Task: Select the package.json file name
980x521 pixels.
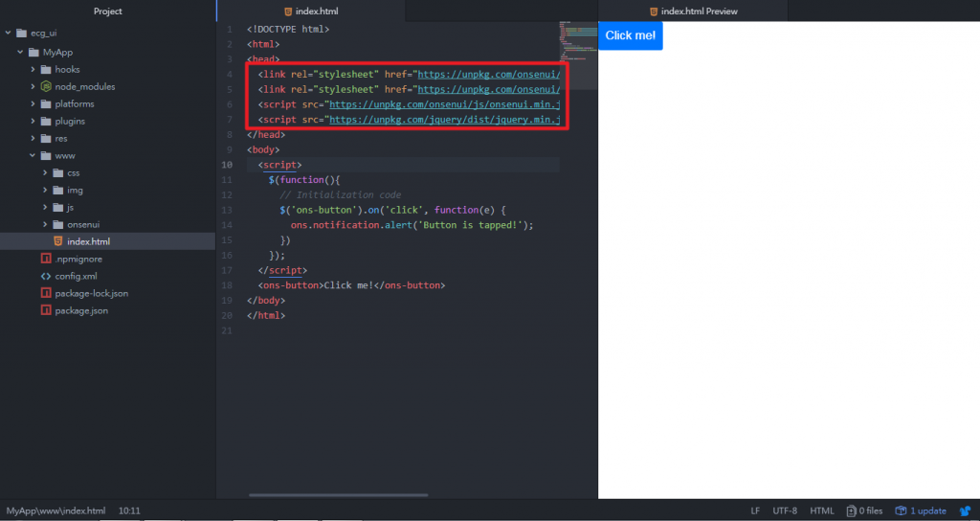Action: coord(81,310)
